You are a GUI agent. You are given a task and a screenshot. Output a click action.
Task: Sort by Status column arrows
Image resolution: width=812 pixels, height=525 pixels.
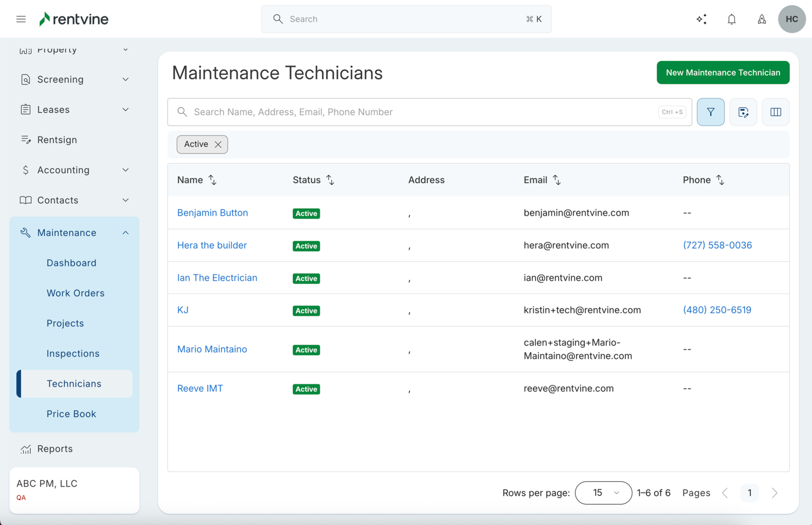[x=330, y=180]
